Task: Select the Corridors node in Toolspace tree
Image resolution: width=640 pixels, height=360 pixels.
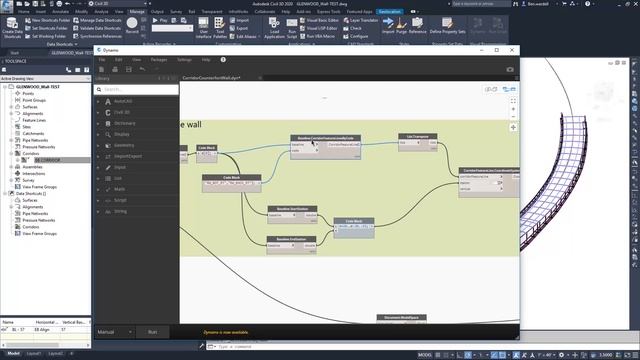Action: pos(31,153)
